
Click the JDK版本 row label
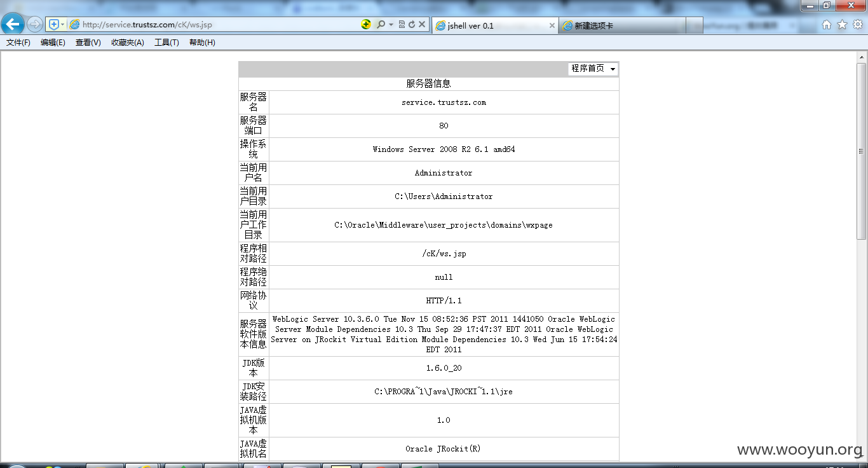[x=254, y=368]
